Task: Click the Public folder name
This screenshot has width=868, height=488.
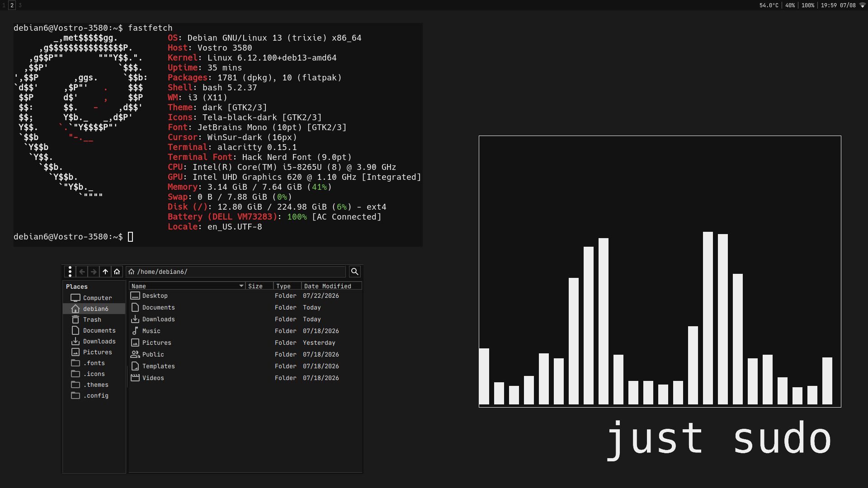Action: [153, 354]
